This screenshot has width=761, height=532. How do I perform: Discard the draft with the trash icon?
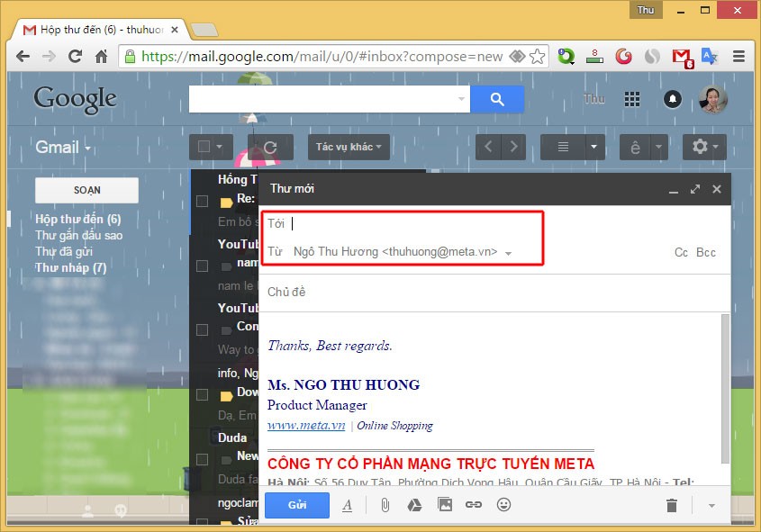pos(672,505)
